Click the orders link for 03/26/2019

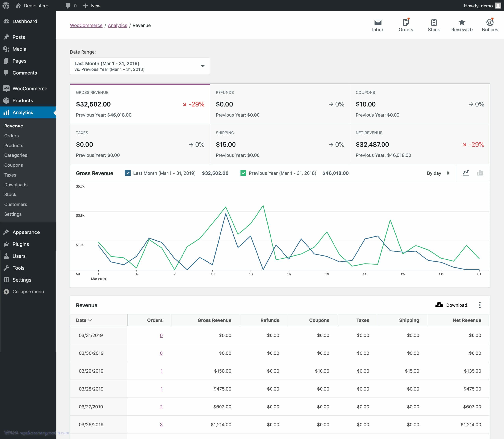tap(161, 424)
